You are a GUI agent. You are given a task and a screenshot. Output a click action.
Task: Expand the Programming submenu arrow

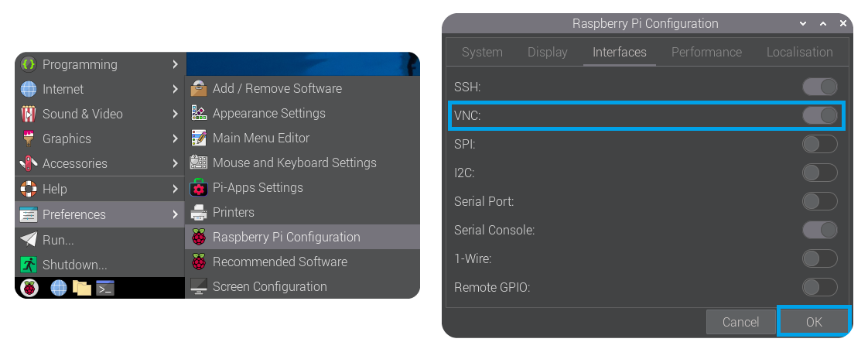(x=175, y=64)
